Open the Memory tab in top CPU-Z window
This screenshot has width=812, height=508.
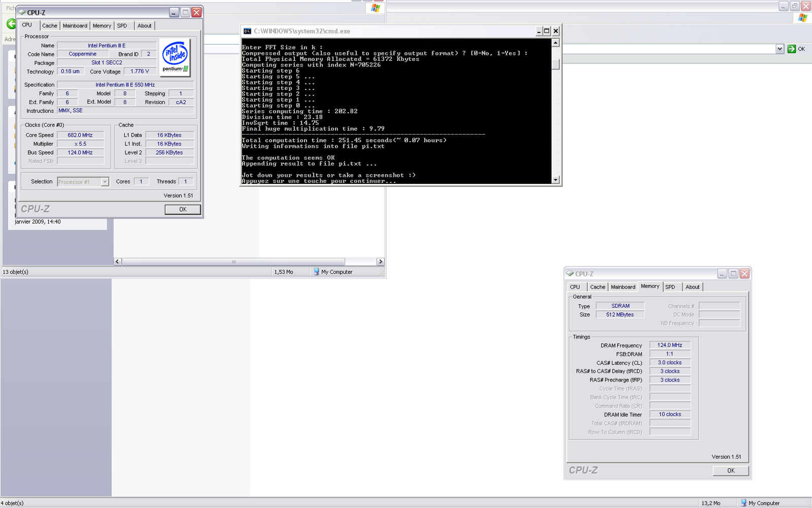point(102,26)
